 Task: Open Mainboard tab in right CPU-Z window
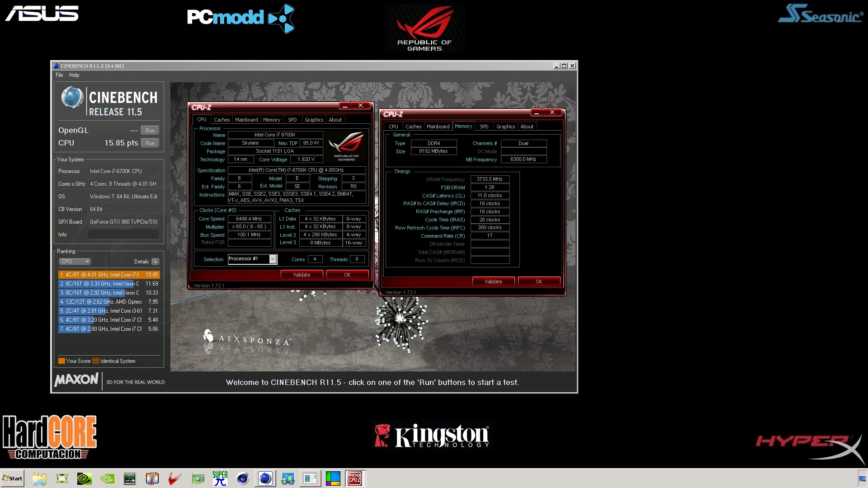tap(438, 127)
